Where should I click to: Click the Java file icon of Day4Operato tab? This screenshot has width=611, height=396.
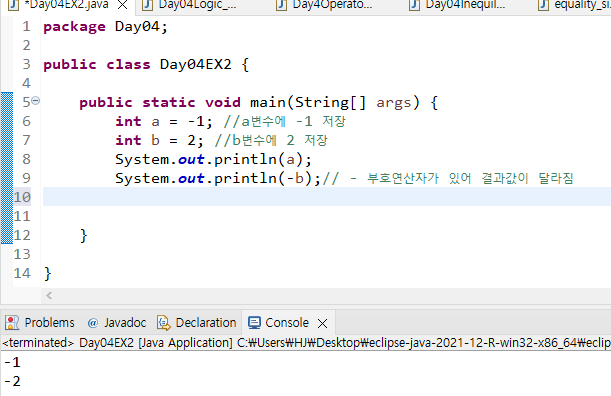click(281, 5)
